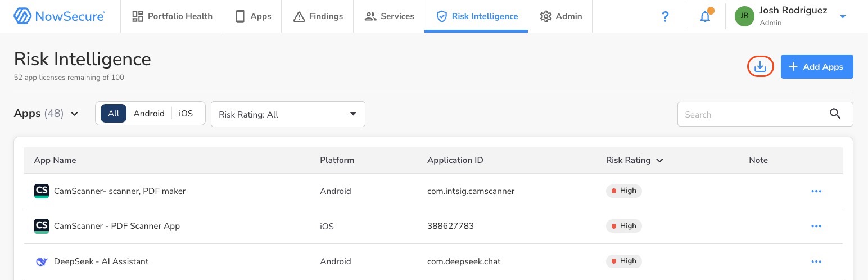
Task: Click the download export icon
Action: coord(760,66)
